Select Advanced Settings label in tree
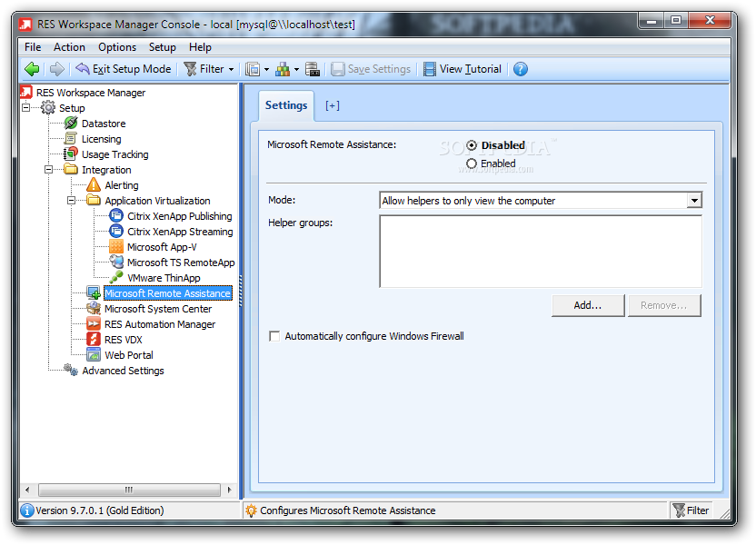Image resolution: width=756 pixels, height=545 pixels. 123,371
